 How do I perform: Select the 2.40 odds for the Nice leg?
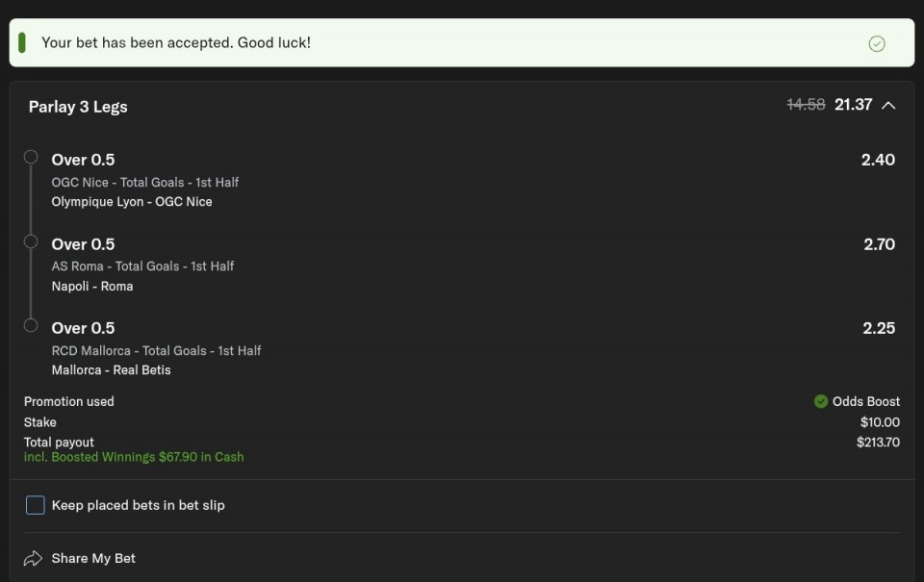tap(878, 160)
